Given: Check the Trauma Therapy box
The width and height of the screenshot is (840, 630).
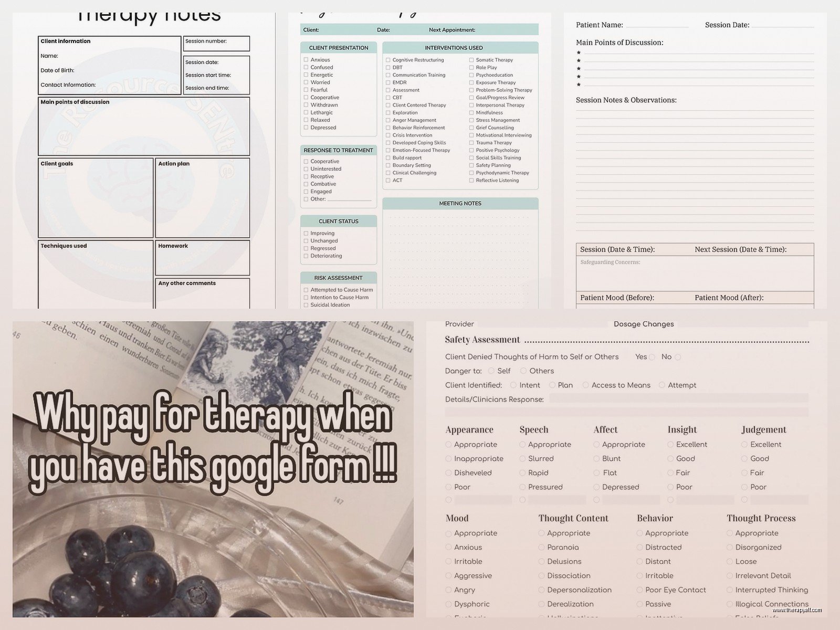Looking at the screenshot, I should click(x=471, y=143).
